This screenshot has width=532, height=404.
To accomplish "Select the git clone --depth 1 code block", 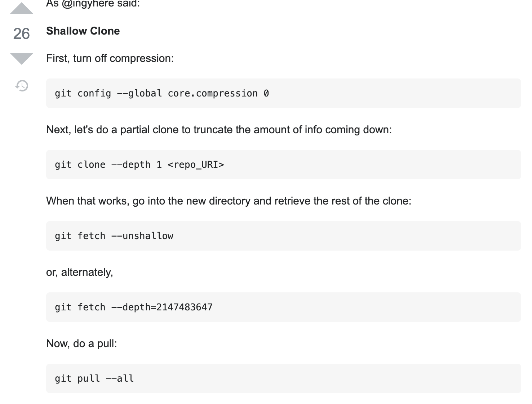I will 283,165.
